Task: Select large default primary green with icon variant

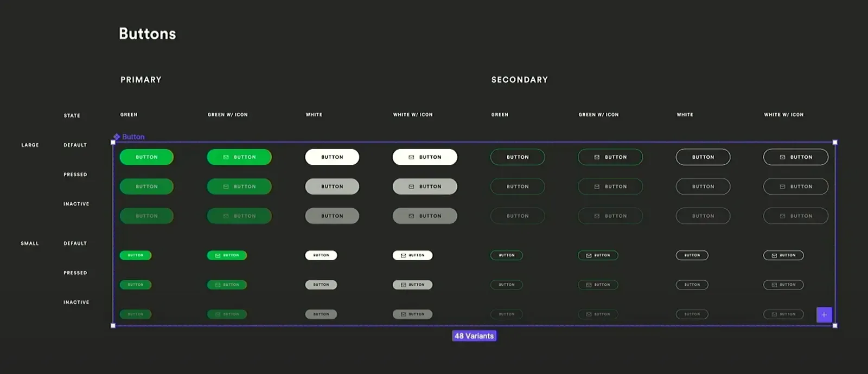Action: pos(239,157)
